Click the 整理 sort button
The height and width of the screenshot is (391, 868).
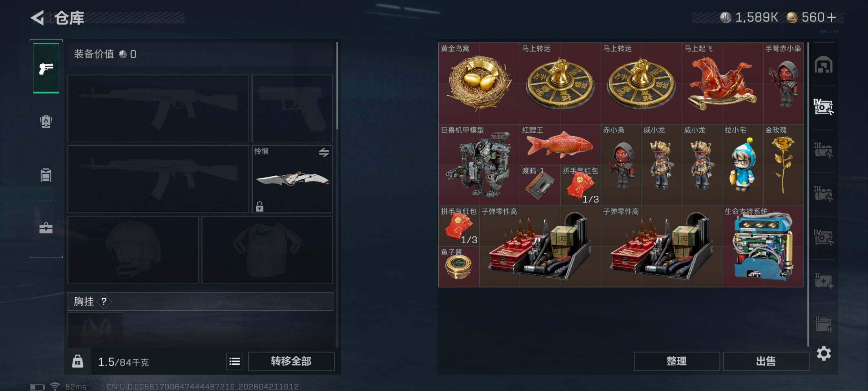click(677, 361)
